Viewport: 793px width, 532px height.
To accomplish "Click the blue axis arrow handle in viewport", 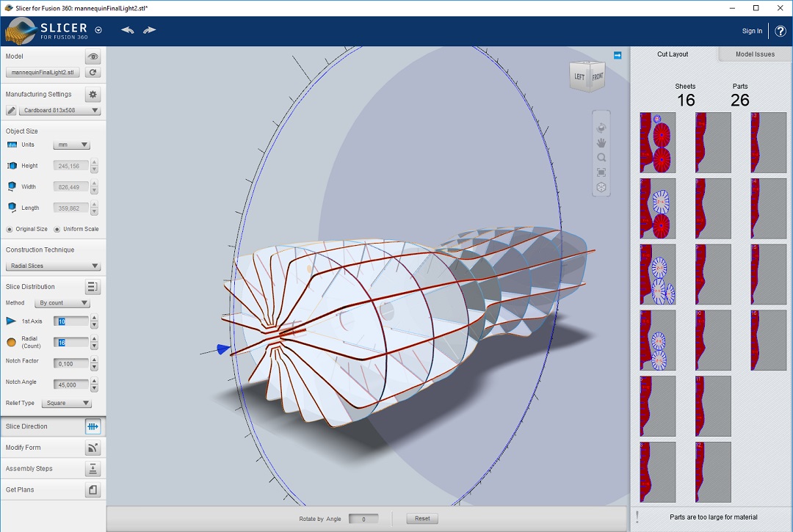I will tap(223, 349).
